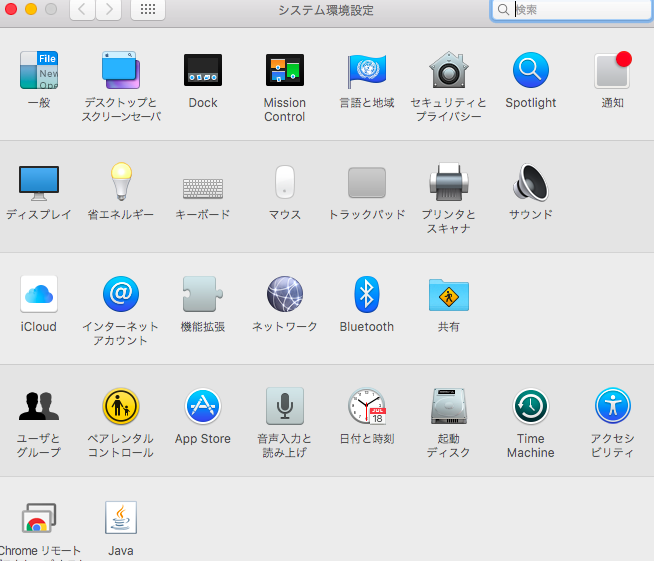The image size is (654, 561).
Task: Open 省エネルギー (Energy Saver) pane
Action: pos(121,182)
